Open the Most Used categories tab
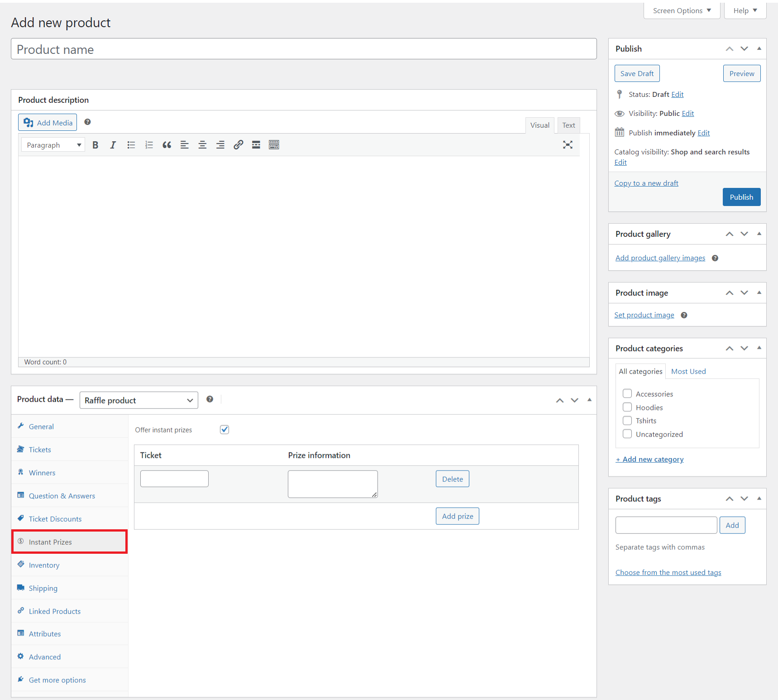This screenshot has width=778, height=700. (688, 371)
